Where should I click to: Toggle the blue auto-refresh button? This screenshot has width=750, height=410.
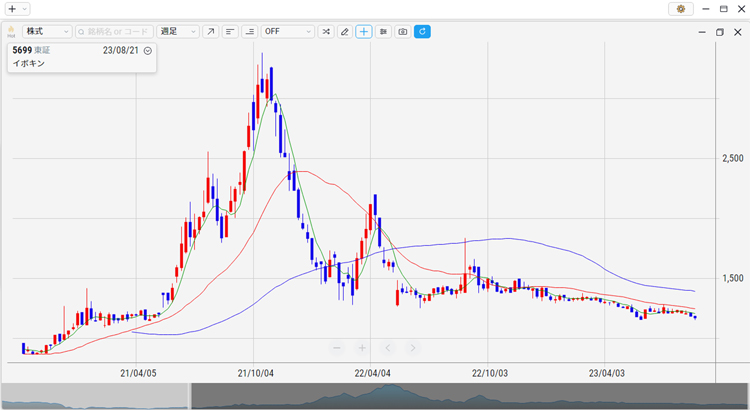pyautogui.click(x=422, y=31)
